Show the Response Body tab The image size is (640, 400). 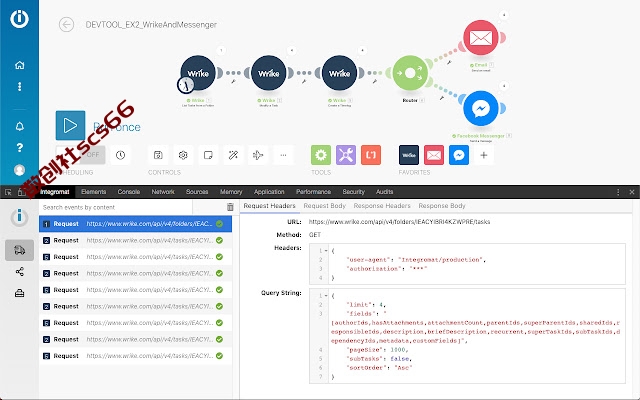pos(442,206)
